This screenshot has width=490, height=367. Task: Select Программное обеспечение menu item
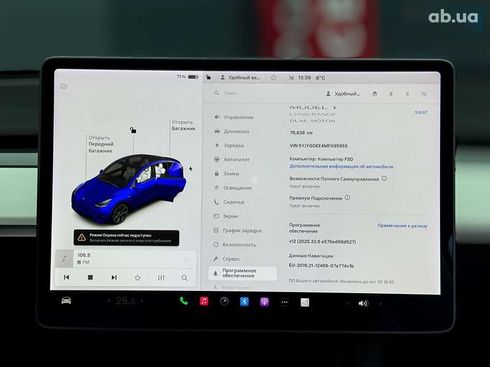point(243,273)
